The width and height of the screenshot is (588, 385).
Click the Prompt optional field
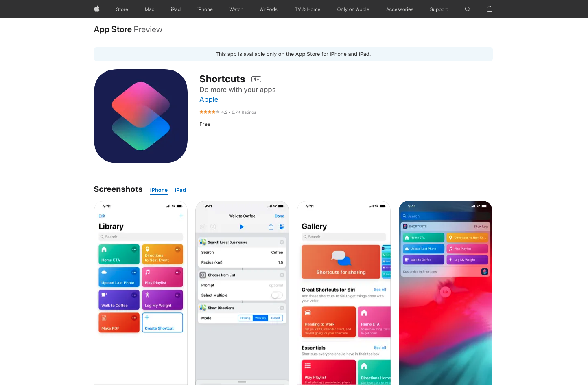(x=242, y=285)
